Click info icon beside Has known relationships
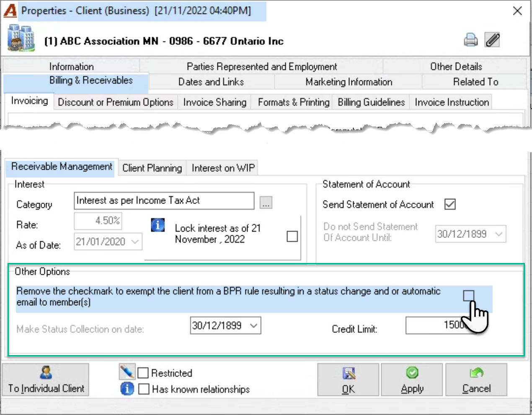Viewport: 532px width, 415px height. click(127, 389)
